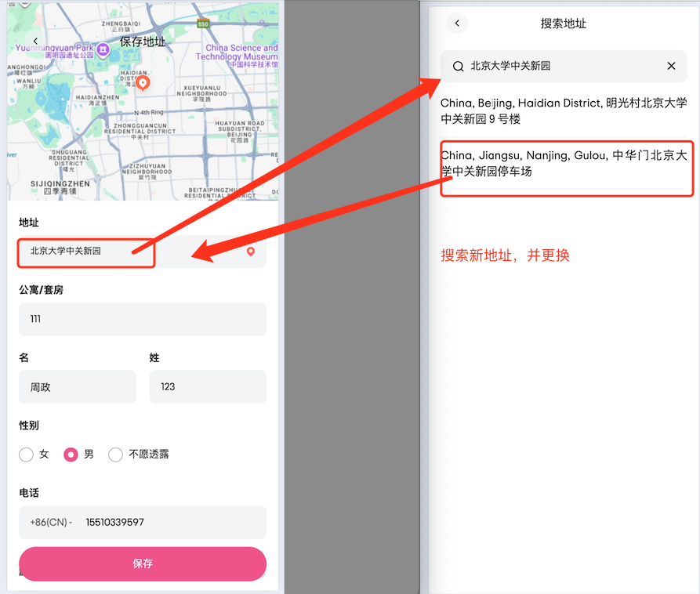700x594 pixels.
Task: Click the back arrow on the map header
Action: pyautogui.click(x=35, y=41)
